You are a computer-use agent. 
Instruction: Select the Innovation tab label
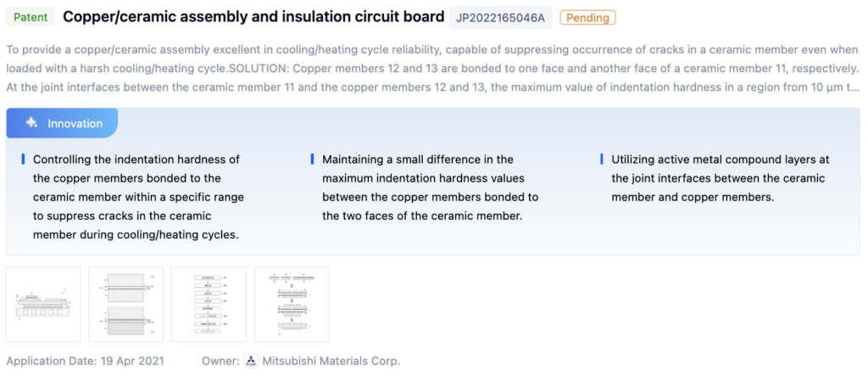pos(75,123)
